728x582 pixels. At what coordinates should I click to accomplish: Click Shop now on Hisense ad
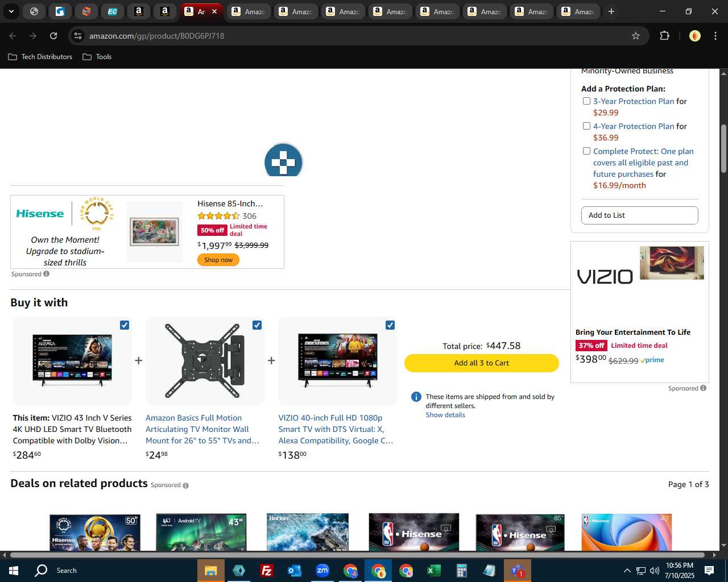(x=218, y=260)
